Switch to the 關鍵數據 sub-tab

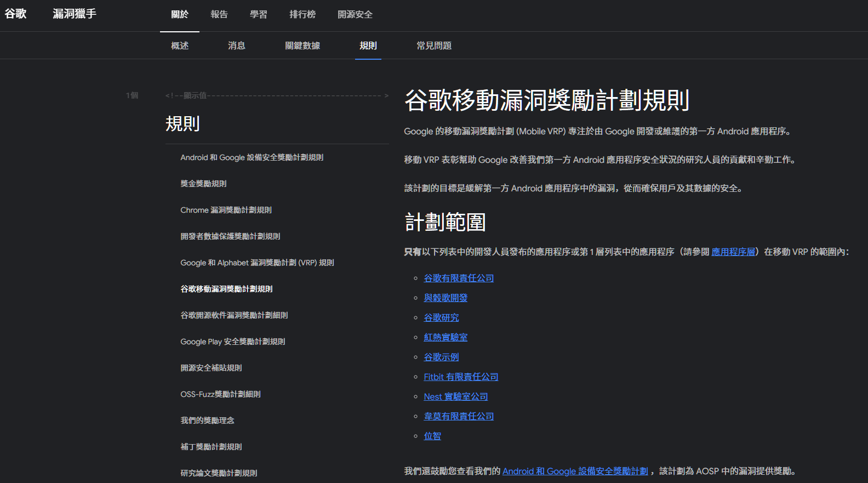pos(302,46)
